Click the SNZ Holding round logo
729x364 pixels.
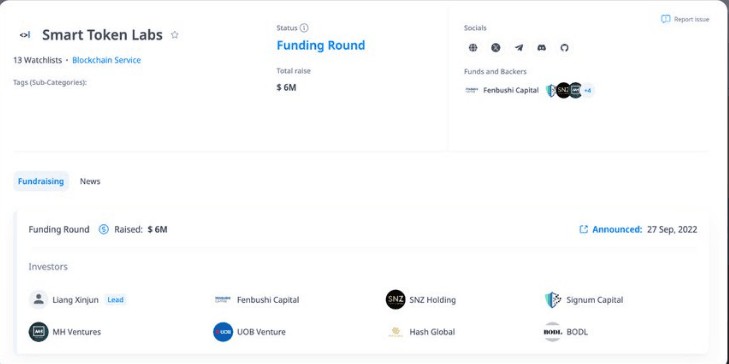click(x=396, y=299)
